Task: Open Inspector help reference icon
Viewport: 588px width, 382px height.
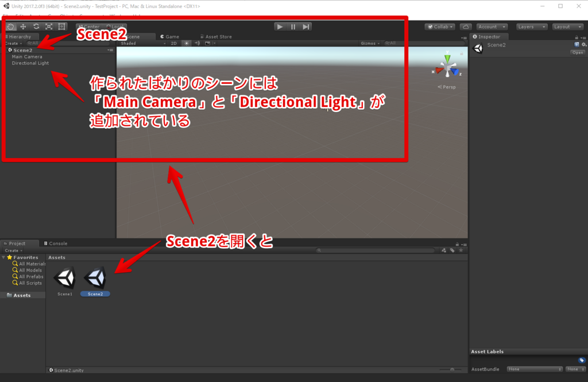Action: 577,44
